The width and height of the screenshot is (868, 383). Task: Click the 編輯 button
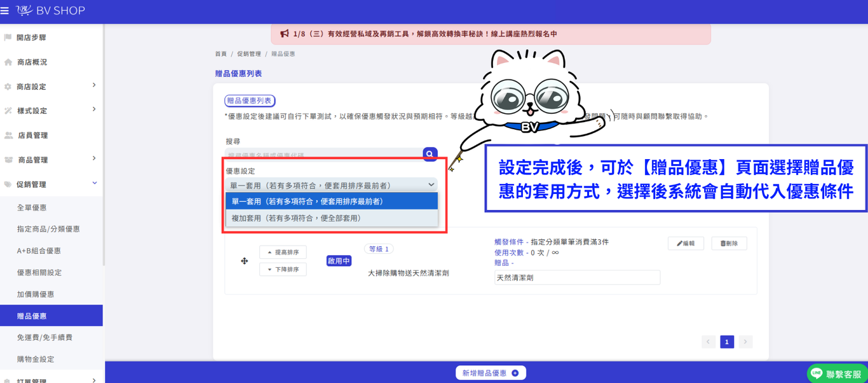pos(686,244)
